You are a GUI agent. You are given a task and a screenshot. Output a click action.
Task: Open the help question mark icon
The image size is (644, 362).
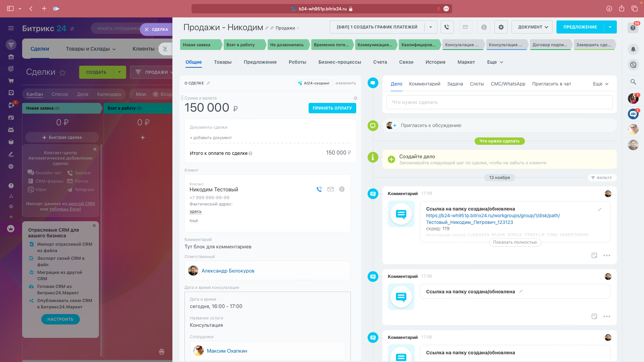633,28
